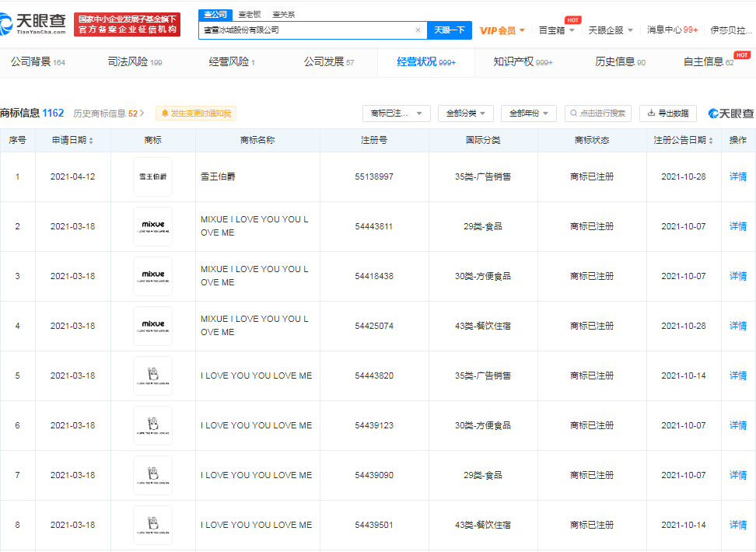Click the 发生变更时通知我 bell notification button

[x=194, y=114]
